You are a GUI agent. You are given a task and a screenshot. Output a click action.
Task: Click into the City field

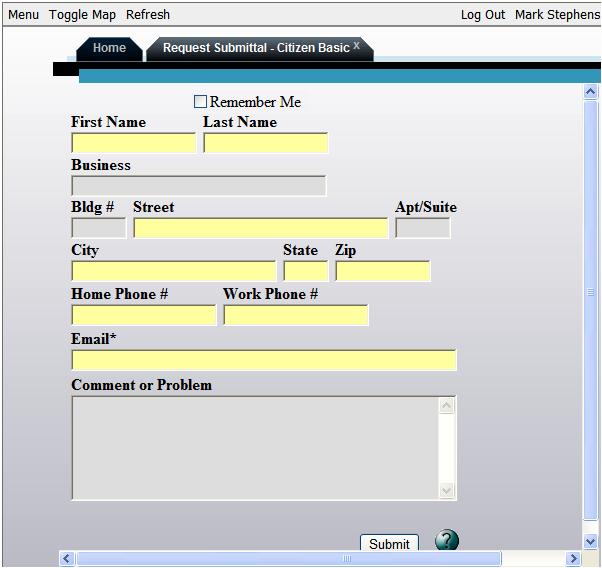[x=174, y=271]
